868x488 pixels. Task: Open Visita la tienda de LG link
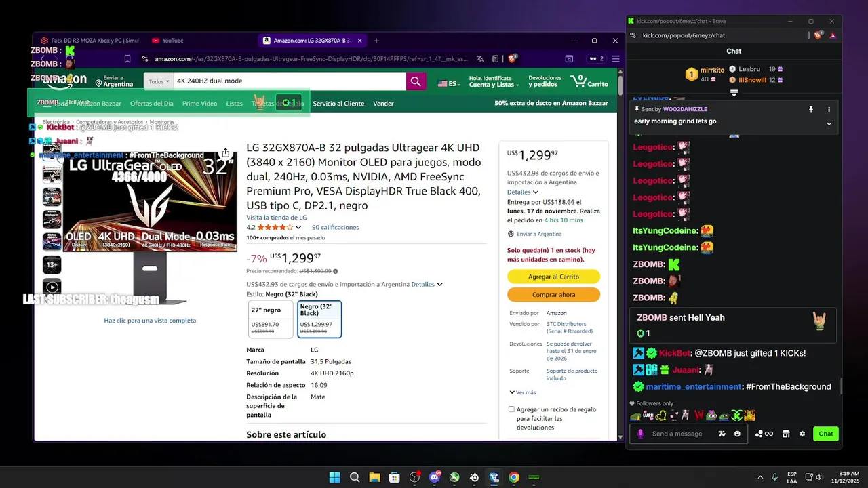click(x=276, y=217)
